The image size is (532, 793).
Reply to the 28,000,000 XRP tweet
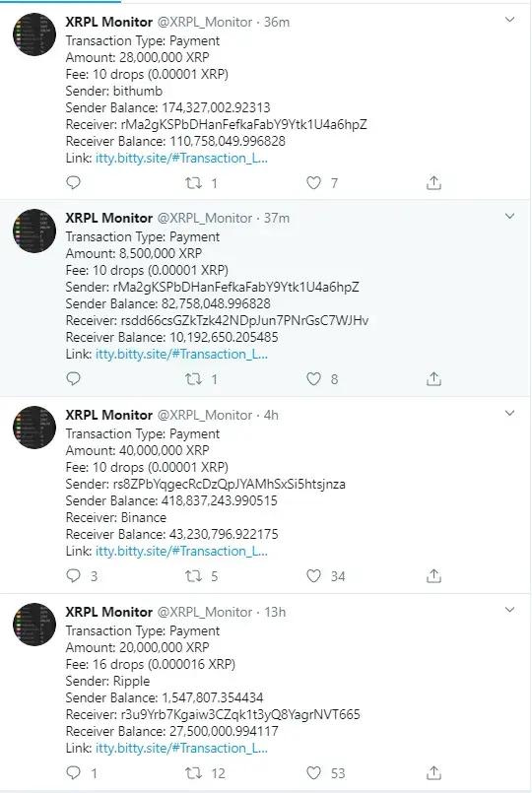(73, 182)
